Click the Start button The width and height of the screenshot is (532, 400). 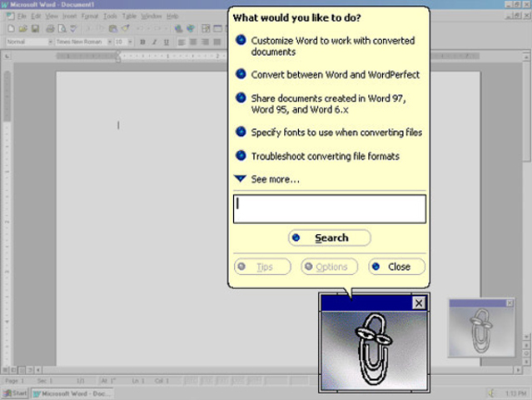coord(15,393)
